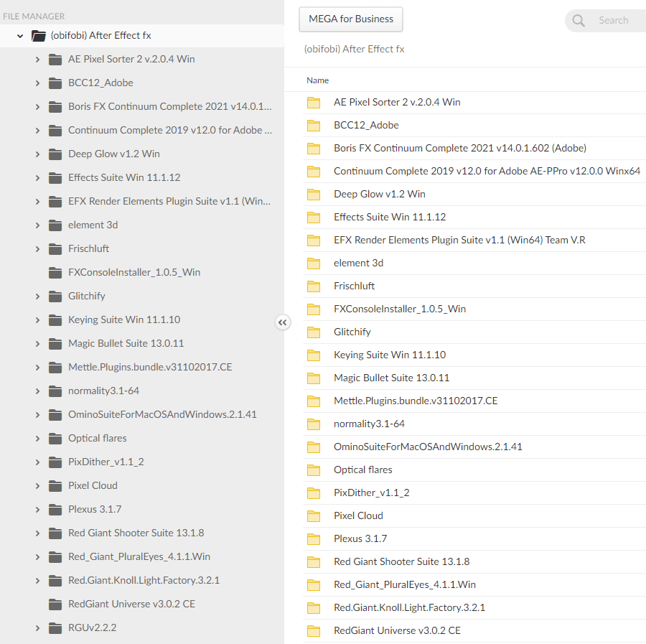Select OminoSuiteForMacOSAndWindows.2.1.41 in sidebar tree
Image resolution: width=646 pixels, height=644 pixels.
coord(162,414)
